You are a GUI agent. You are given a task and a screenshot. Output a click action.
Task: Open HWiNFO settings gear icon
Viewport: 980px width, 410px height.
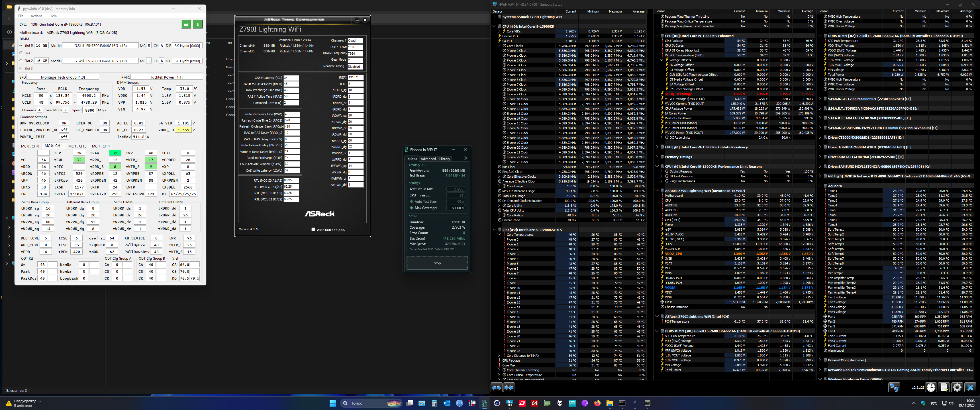click(x=957, y=388)
